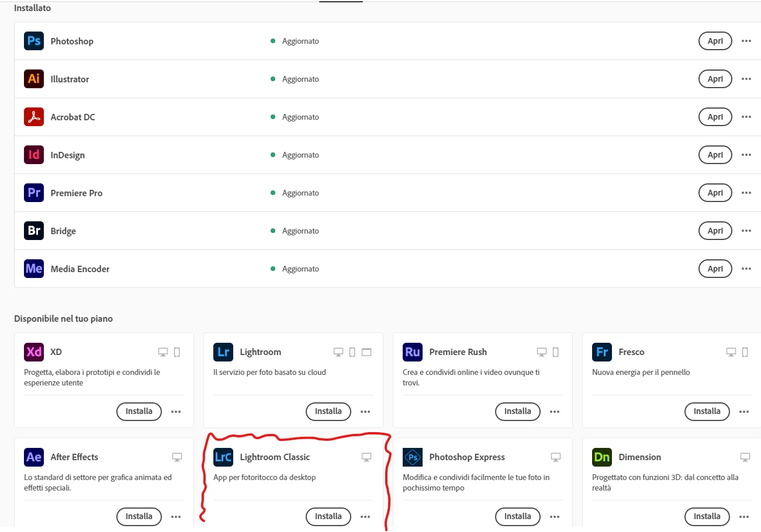The width and height of the screenshot is (761, 532).
Task: Click the Media Encoder app icon
Action: [34, 269]
